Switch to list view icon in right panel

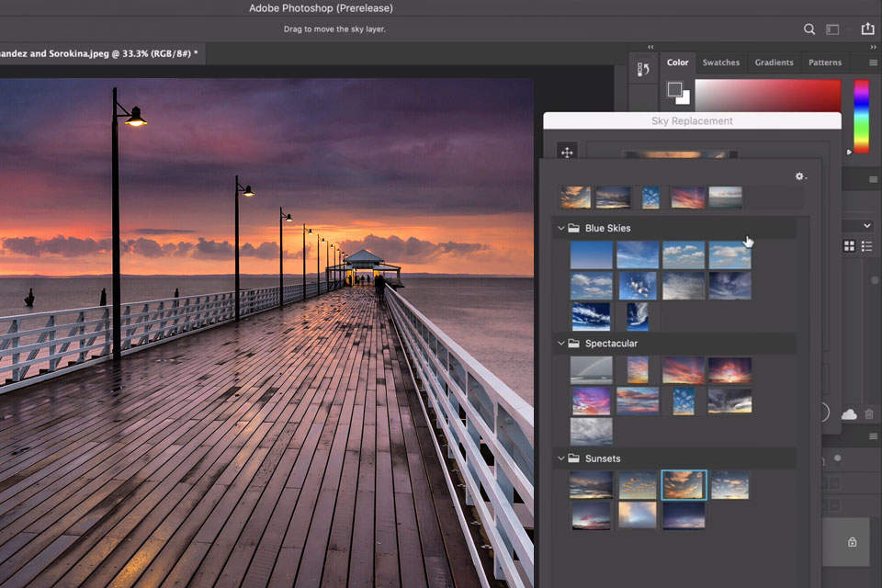point(866,246)
